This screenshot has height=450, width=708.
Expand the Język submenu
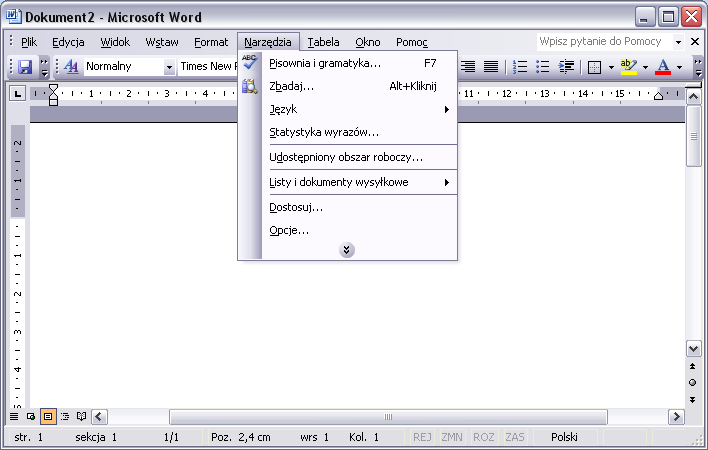tap(360, 109)
